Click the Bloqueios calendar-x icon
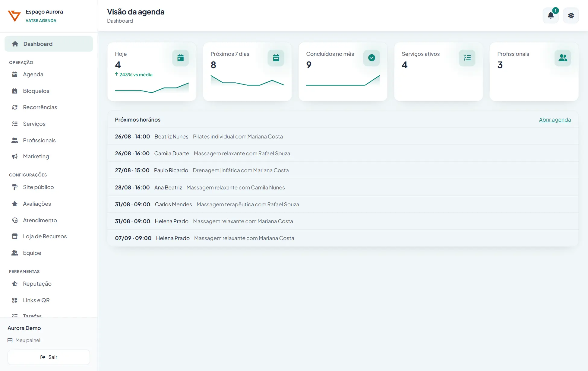The width and height of the screenshot is (588, 371). coord(15,91)
